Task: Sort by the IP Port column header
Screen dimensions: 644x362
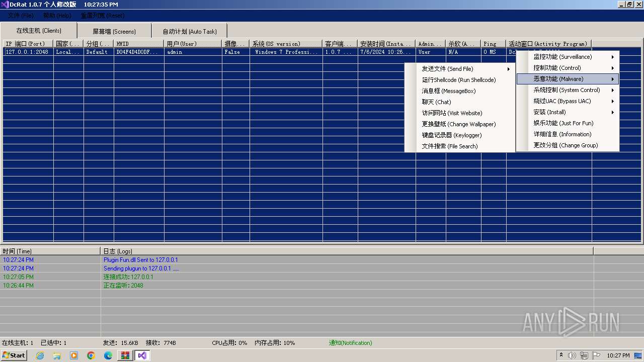Action: pos(28,44)
